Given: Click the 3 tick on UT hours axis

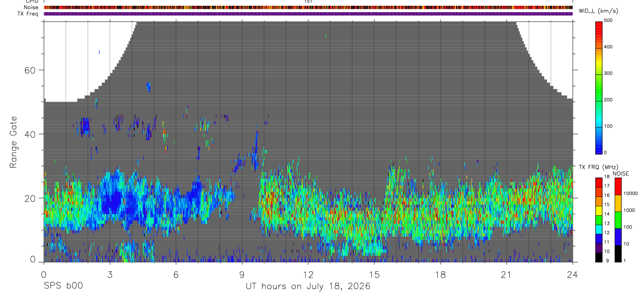Looking at the screenshot, I should (110, 274).
